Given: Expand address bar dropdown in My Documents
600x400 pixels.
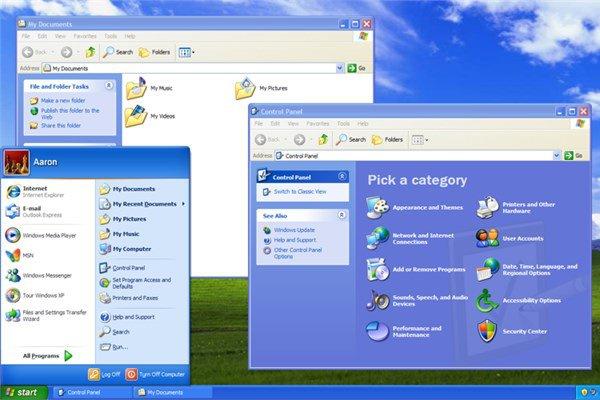Looking at the screenshot, I should click(x=340, y=68).
